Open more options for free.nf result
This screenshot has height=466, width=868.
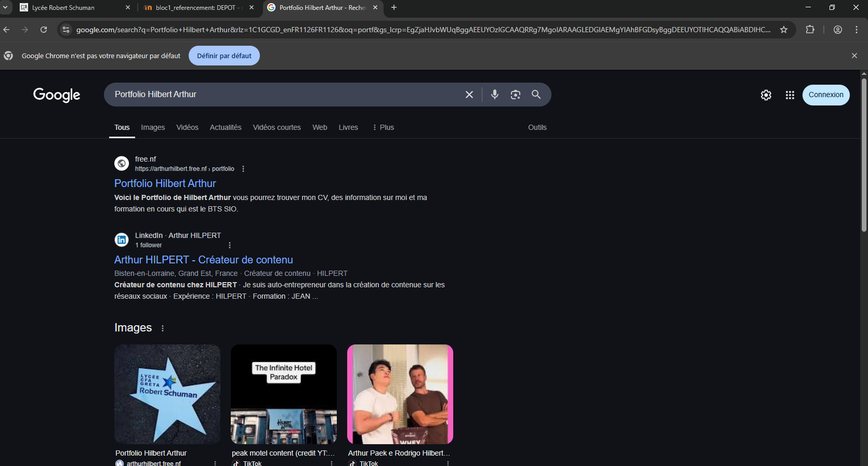[243, 169]
